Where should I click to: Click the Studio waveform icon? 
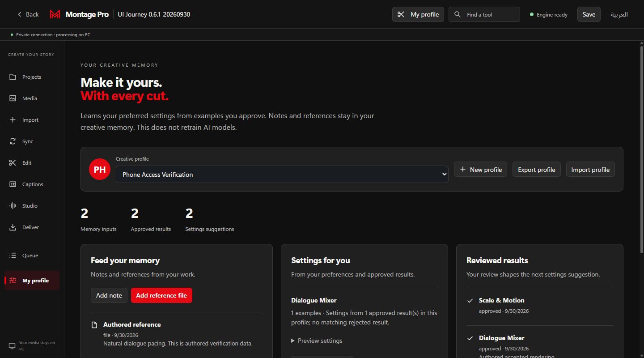pyautogui.click(x=13, y=206)
